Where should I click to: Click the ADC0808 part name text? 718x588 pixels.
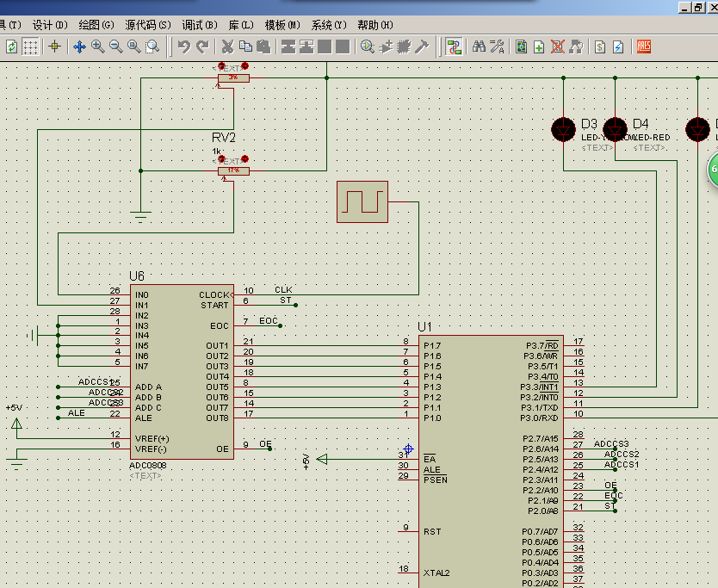pos(148,465)
